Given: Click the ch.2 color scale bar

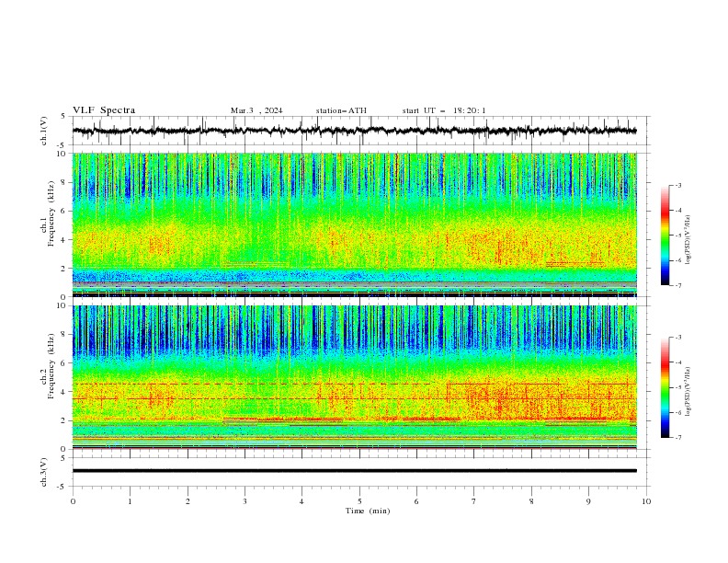Looking at the screenshot, I should [x=665, y=387].
